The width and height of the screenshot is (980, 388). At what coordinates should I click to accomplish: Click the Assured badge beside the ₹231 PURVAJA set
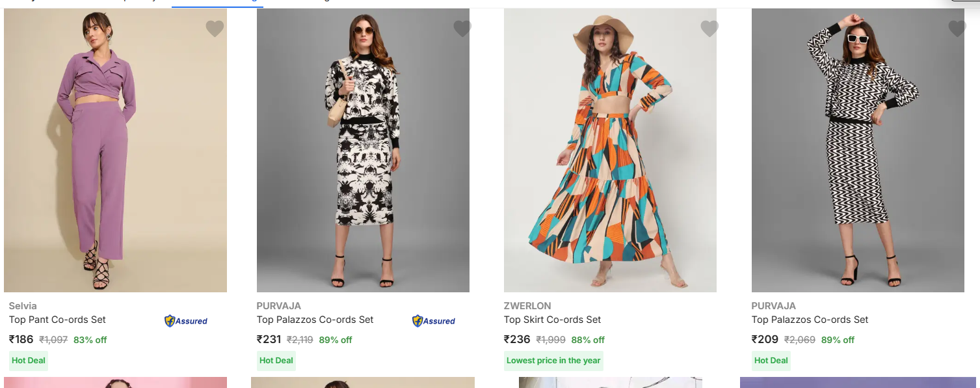click(434, 321)
